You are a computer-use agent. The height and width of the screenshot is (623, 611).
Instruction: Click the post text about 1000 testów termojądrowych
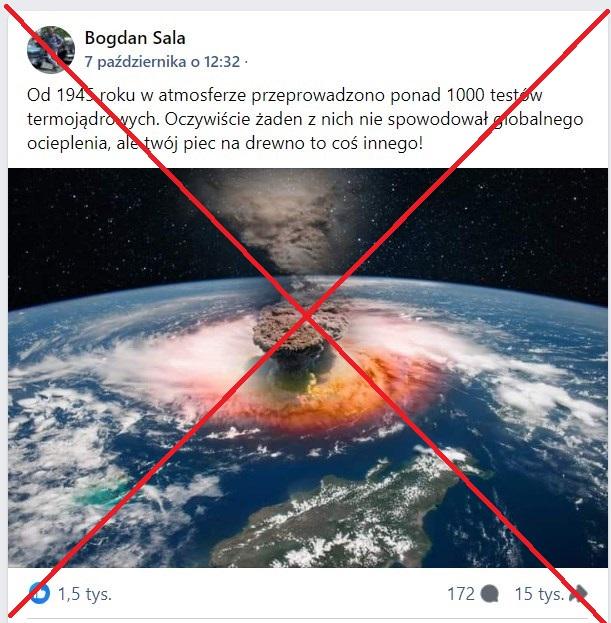click(x=305, y=119)
